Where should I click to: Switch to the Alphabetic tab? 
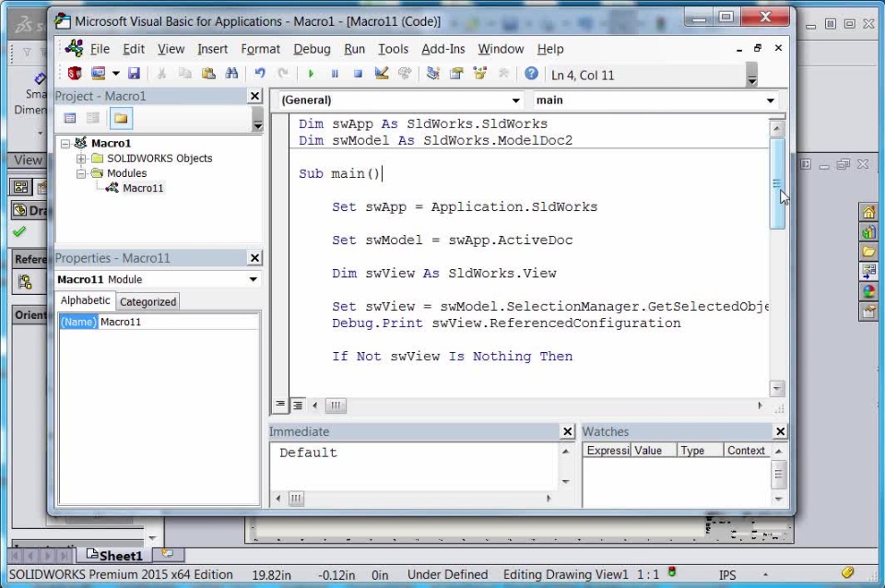85,300
